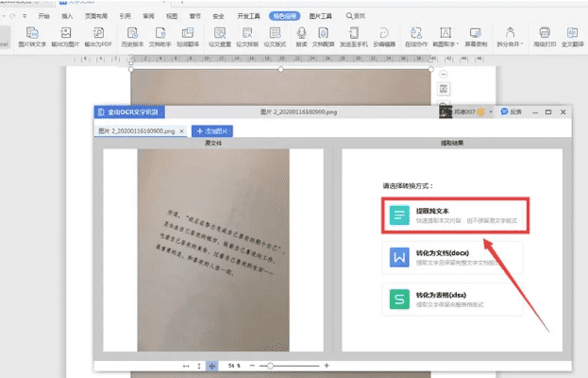Launch the 文档助手 tool

click(x=160, y=37)
